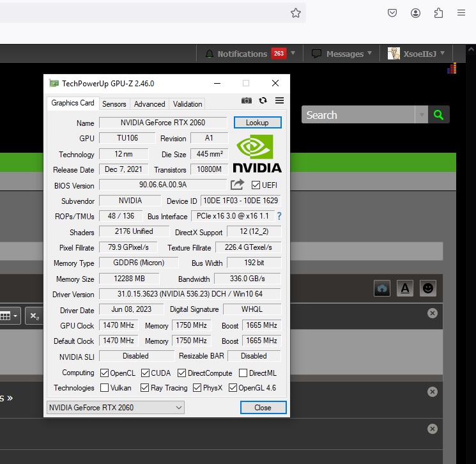The width and height of the screenshot is (476, 464).
Task: Click the BIOS Version field 90.06.6A.00.9A
Action: 163,185
